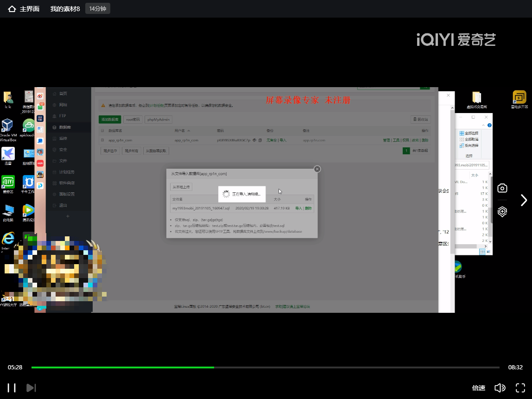
Task: Click 全部选择 in the explorer ribbon
Action: pos(469,133)
